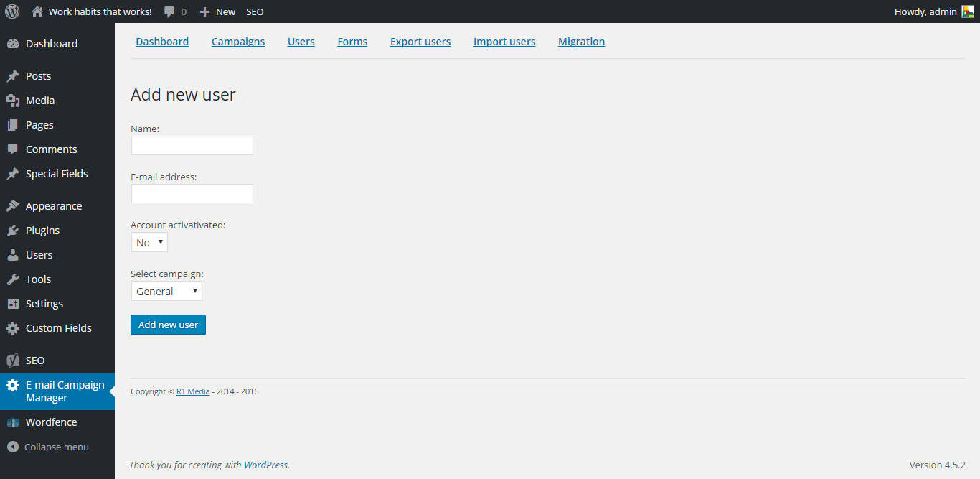The image size is (980, 479).
Task: Open the Forms tab
Action: 352,42
